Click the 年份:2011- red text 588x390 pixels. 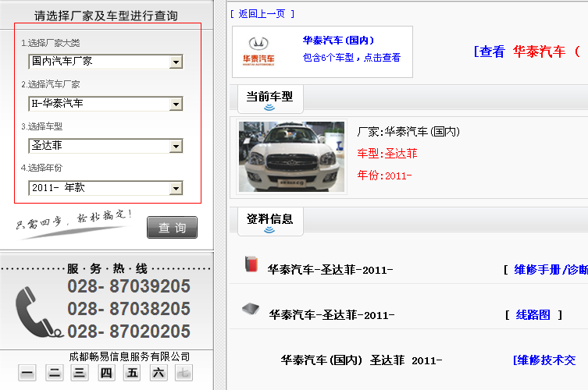pyautogui.click(x=384, y=175)
